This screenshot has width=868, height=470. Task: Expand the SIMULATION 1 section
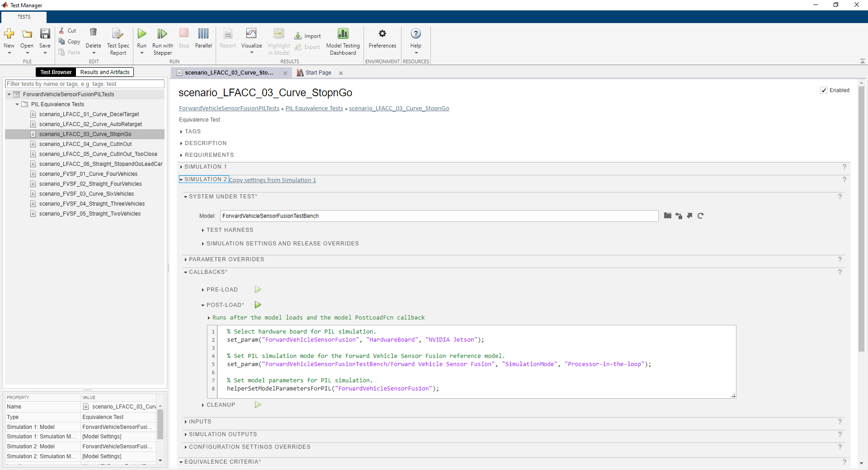point(181,167)
